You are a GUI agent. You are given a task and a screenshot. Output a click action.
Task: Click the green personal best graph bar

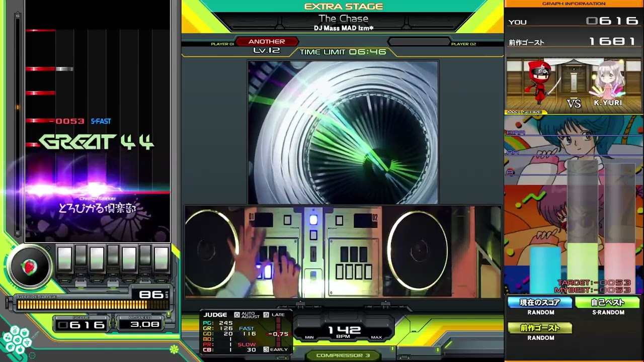(583, 267)
